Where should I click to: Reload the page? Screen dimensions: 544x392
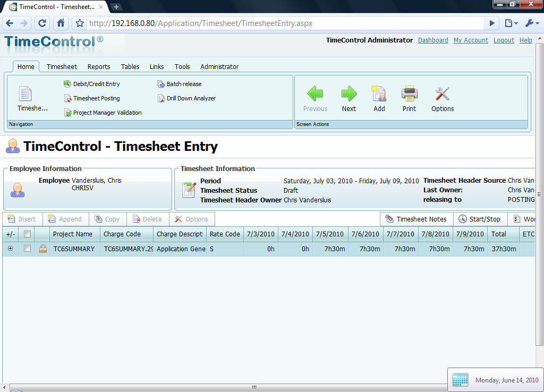click(42, 23)
